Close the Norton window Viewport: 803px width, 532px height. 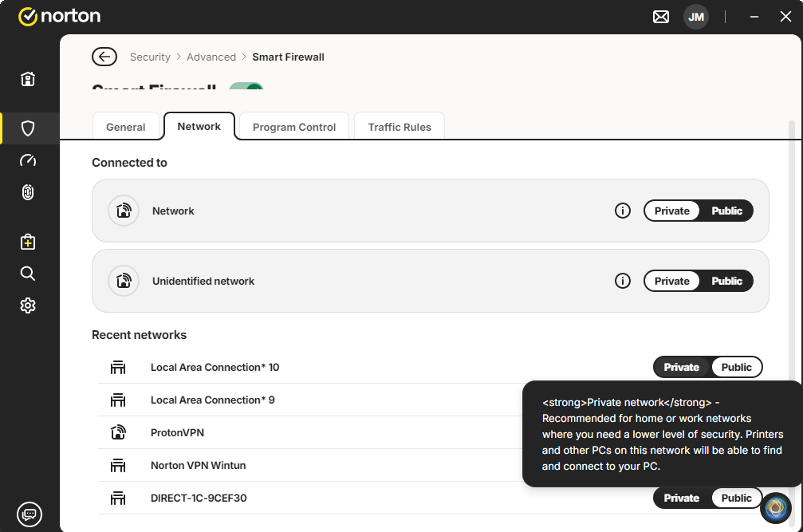click(785, 17)
